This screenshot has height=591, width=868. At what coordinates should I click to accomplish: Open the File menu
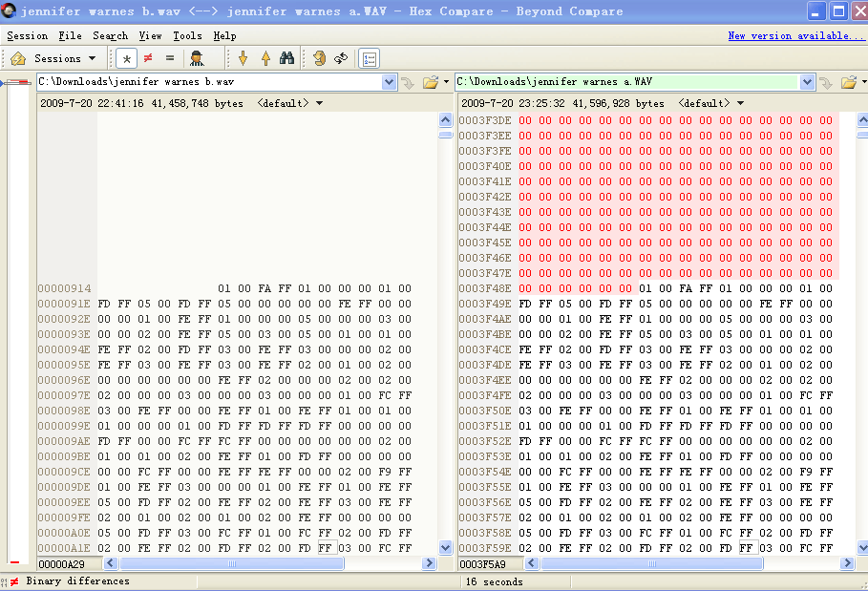click(x=71, y=36)
